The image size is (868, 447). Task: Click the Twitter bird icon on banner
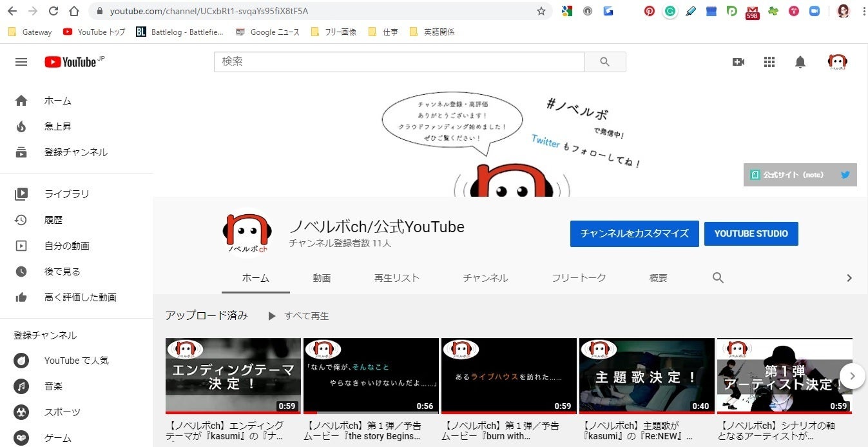point(845,175)
